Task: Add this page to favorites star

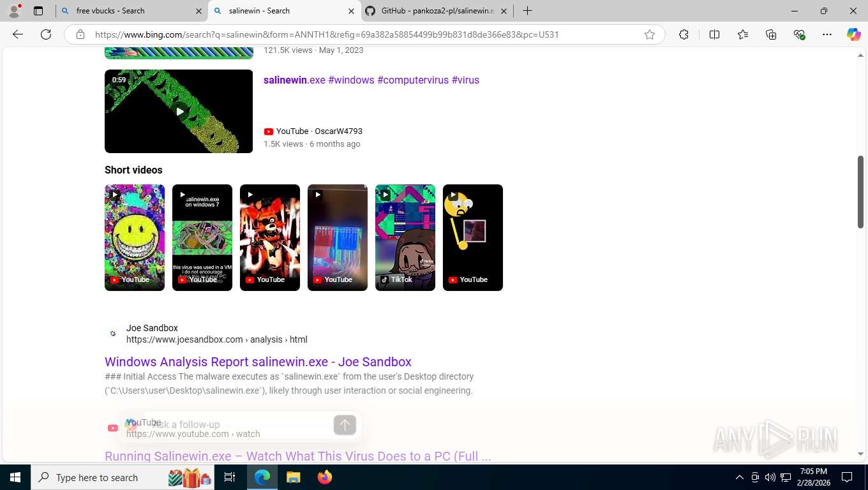Action: click(650, 34)
